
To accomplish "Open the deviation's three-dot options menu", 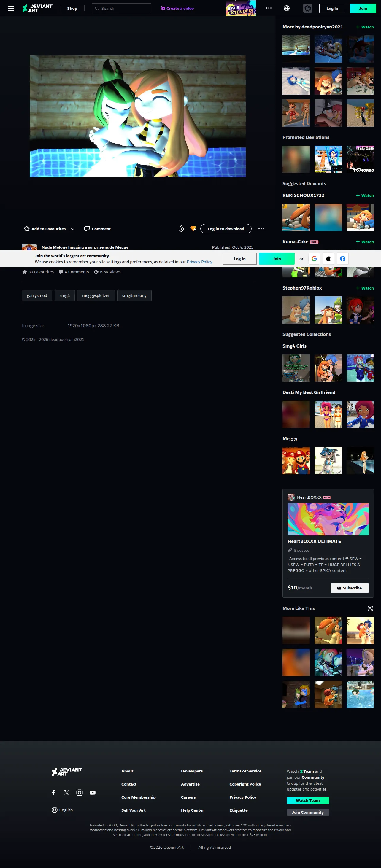I will [x=261, y=229].
